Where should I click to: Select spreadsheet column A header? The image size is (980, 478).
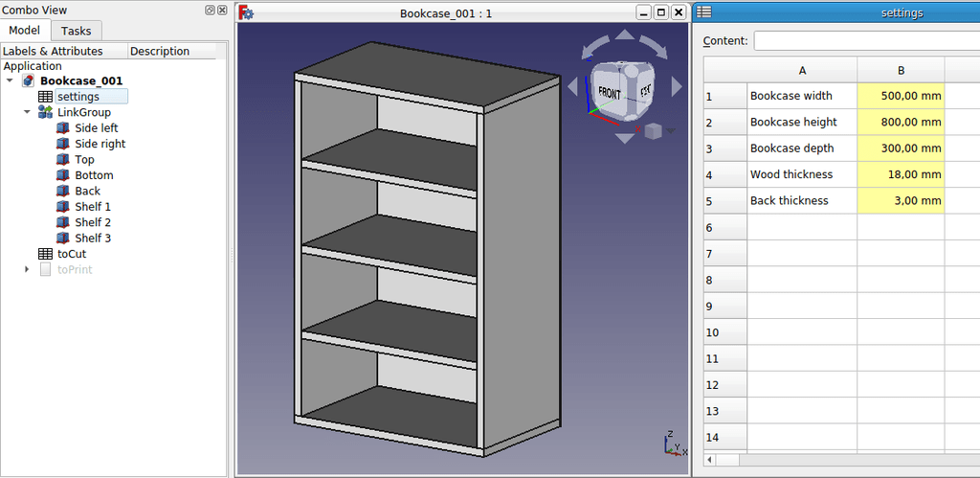pyautogui.click(x=802, y=71)
